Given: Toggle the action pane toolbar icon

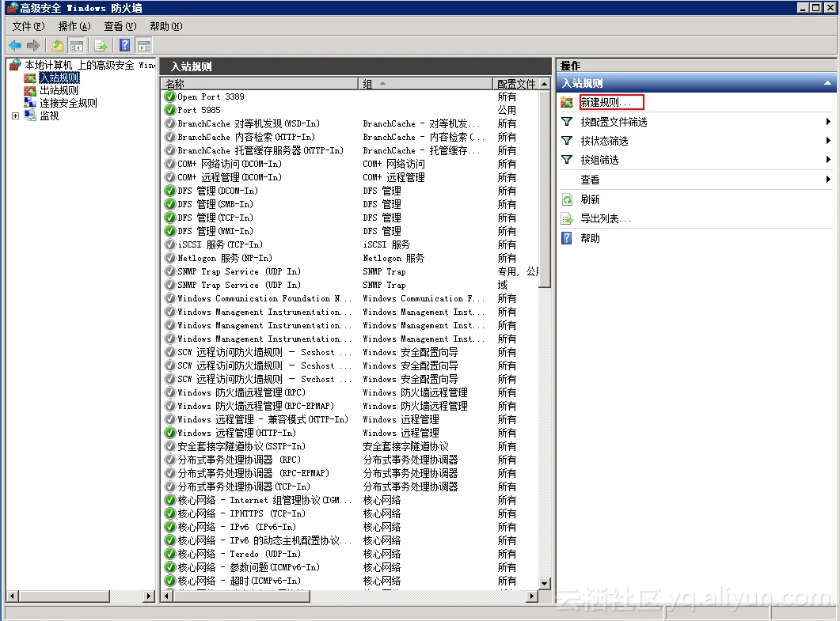Looking at the screenshot, I should (x=143, y=46).
